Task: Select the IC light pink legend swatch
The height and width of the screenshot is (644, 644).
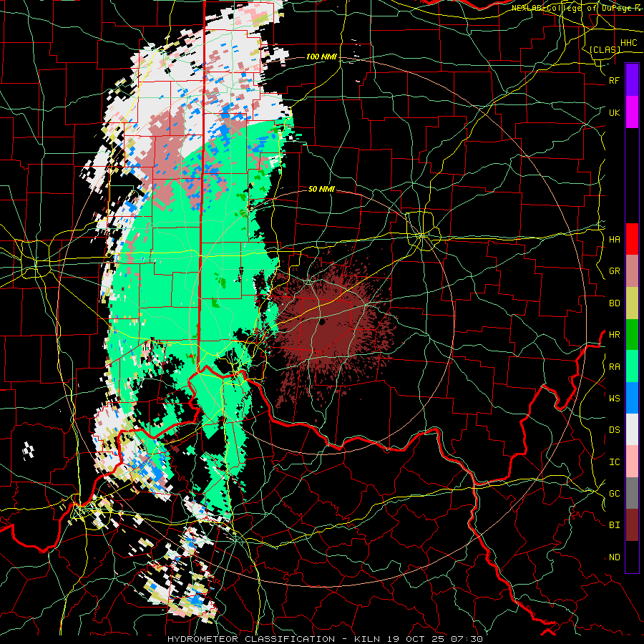Action: coord(632,462)
